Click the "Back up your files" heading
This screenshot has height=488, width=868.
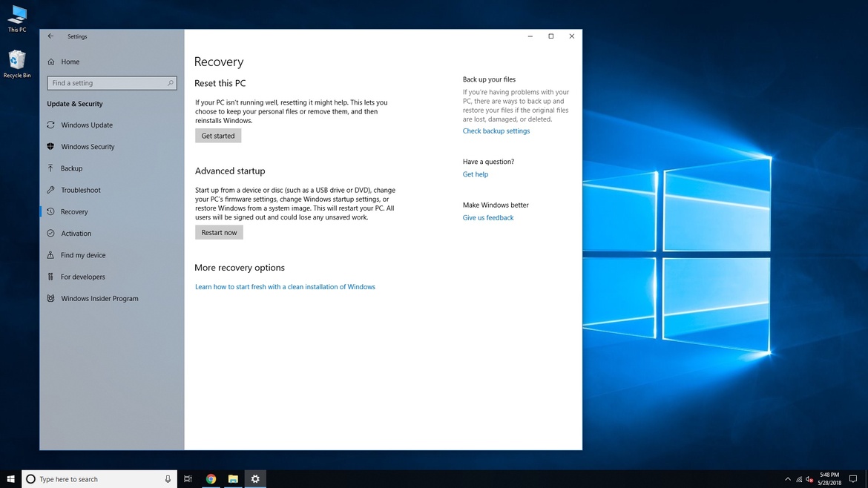click(489, 79)
